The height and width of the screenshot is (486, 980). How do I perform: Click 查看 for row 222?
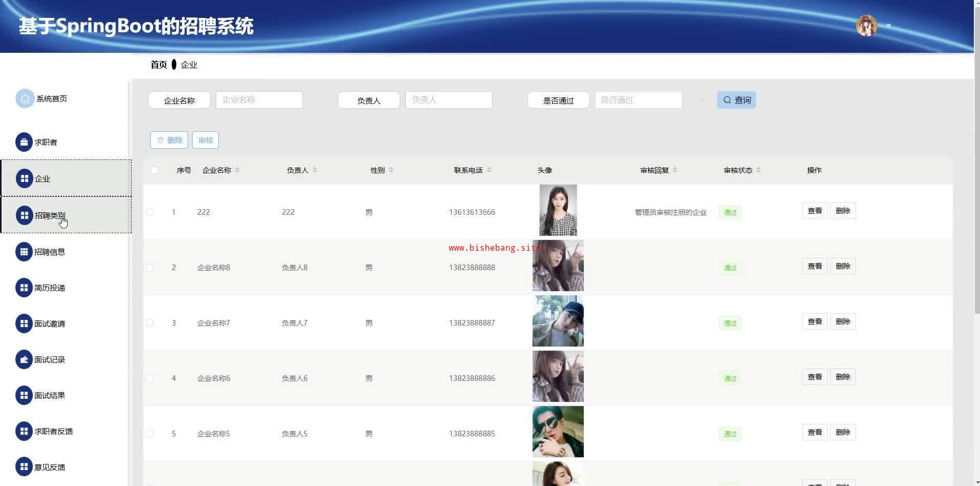click(x=815, y=211)
